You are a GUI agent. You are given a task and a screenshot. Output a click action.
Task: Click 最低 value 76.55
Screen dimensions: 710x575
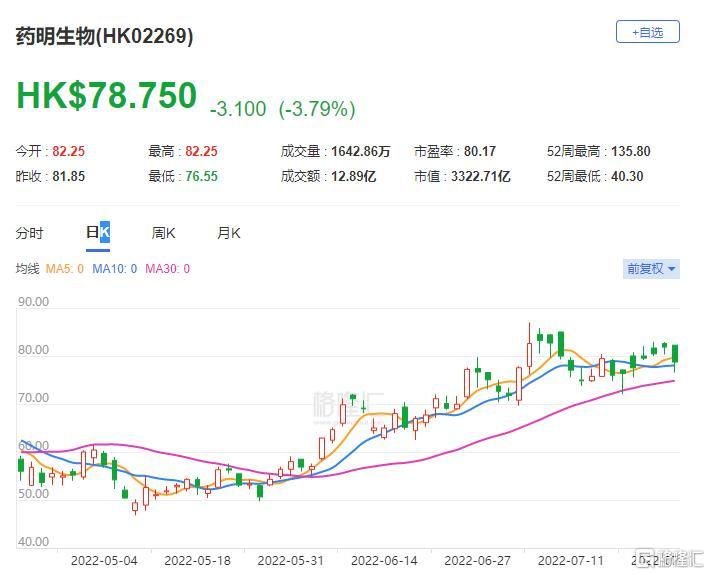point(201,176)
